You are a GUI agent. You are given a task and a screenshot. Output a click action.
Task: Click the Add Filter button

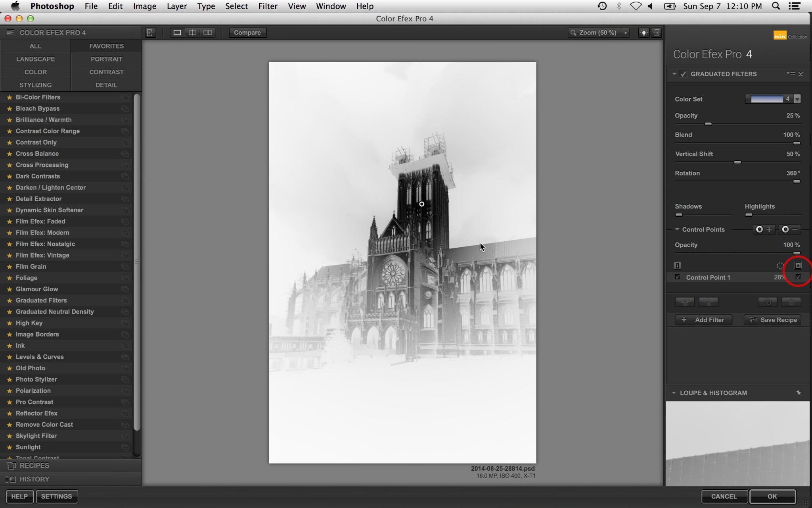704,320
